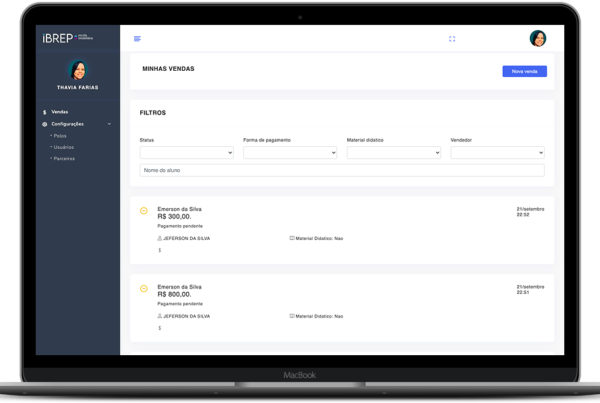Click Emerson da Silva on R$ 800,00 sale
Screen dimensions: 600x403
click(x=179, y=287)
